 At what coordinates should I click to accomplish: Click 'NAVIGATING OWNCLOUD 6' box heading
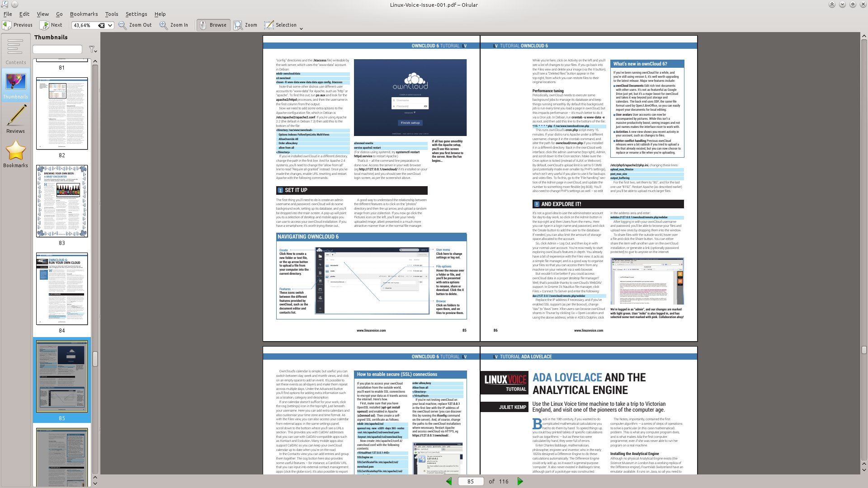[x=308, y=237]
